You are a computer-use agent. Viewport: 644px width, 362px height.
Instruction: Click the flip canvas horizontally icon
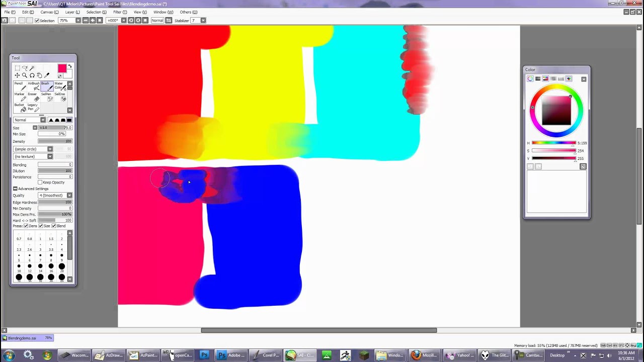(169, 21)
